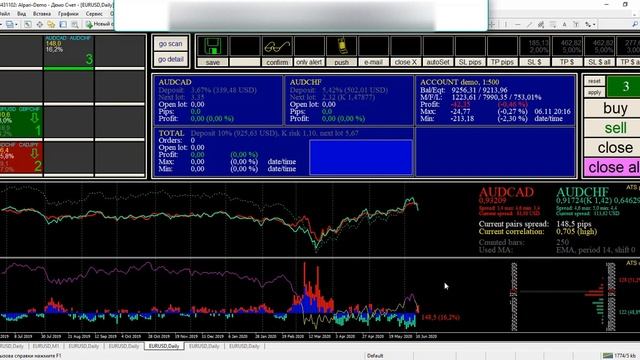
Task: Select the AUDCAD-AUDCHF pair cell
Action: (69, 52)
